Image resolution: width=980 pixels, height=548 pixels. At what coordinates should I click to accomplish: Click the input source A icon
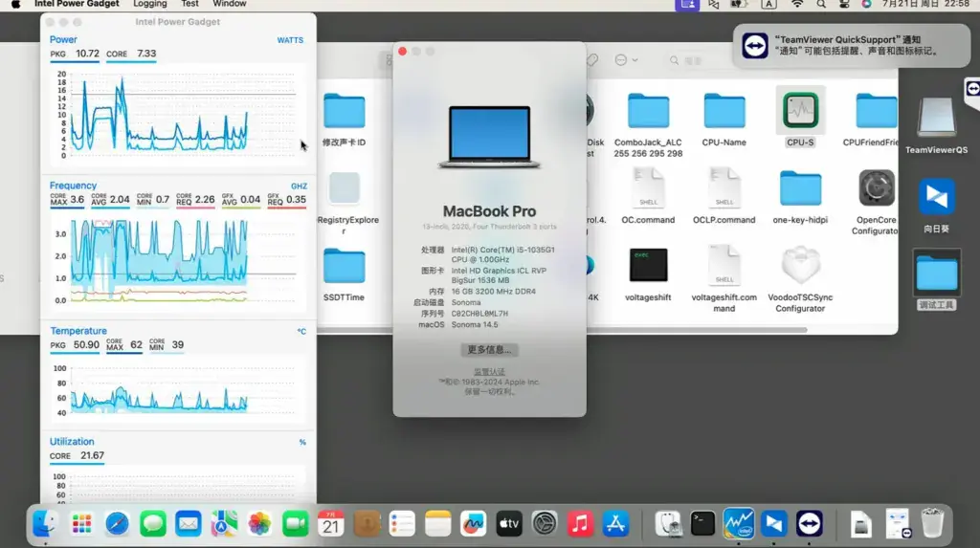(768, 4)
